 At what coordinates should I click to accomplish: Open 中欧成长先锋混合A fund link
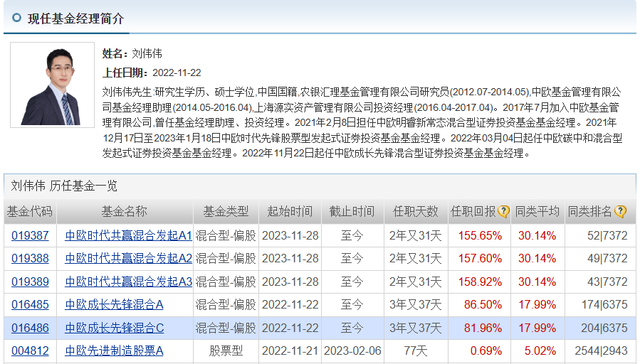coord(115,304)
